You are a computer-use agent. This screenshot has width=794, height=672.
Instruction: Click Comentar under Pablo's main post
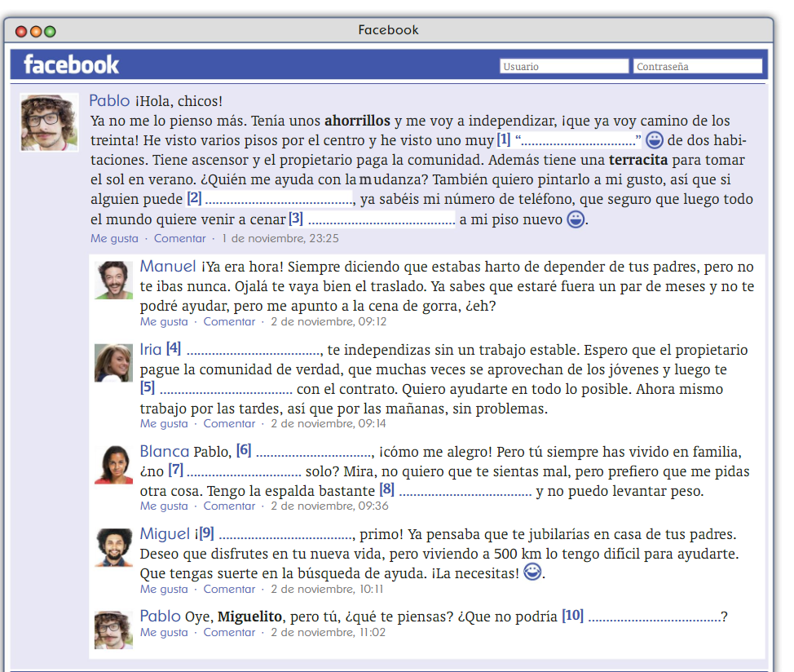pyautogui.click(x=179, y=239)
